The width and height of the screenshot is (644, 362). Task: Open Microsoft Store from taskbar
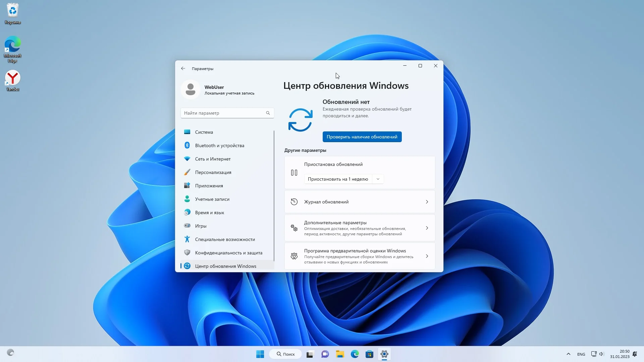click(x=369, y=354)
